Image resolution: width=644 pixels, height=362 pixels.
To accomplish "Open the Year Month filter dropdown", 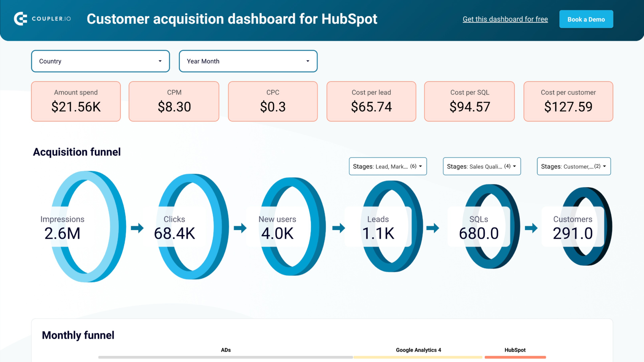I will click(248, 61).
